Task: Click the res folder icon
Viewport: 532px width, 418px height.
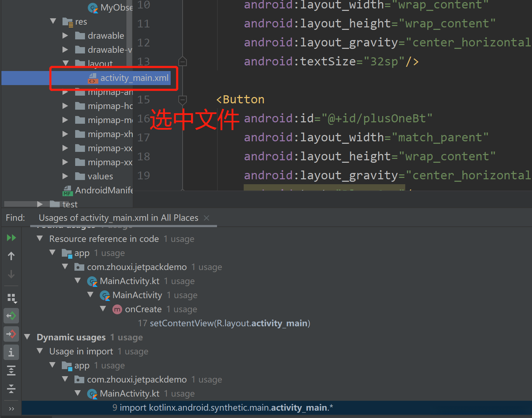Action: [67, 22]
